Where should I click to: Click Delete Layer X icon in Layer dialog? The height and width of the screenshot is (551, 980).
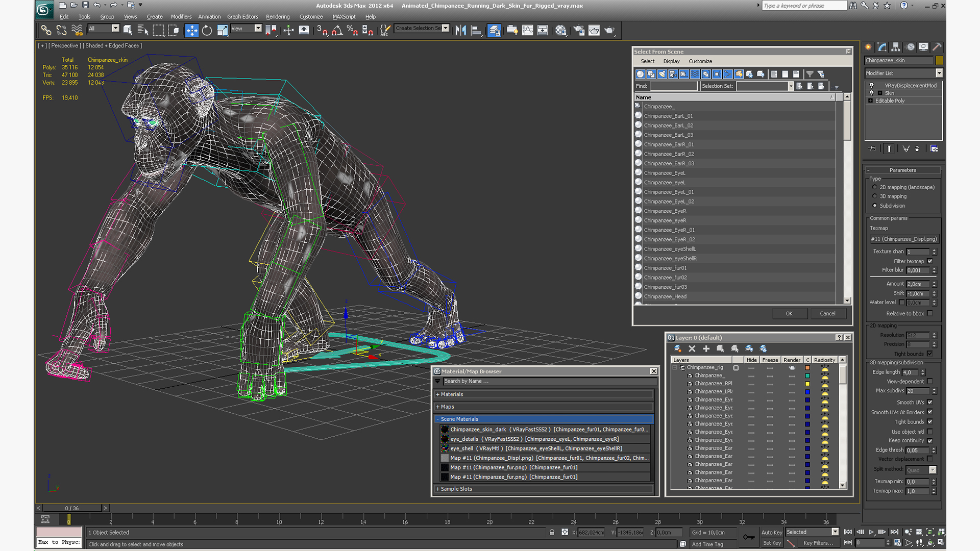(x=692, y=348)
